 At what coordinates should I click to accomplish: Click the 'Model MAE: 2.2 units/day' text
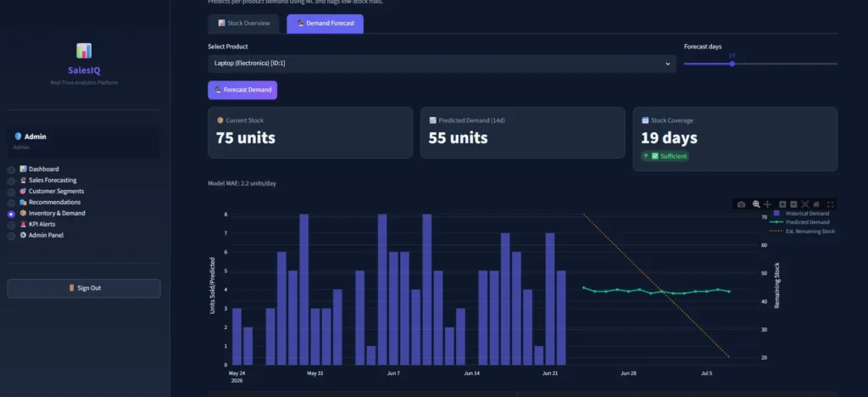(x=242, y=183)
